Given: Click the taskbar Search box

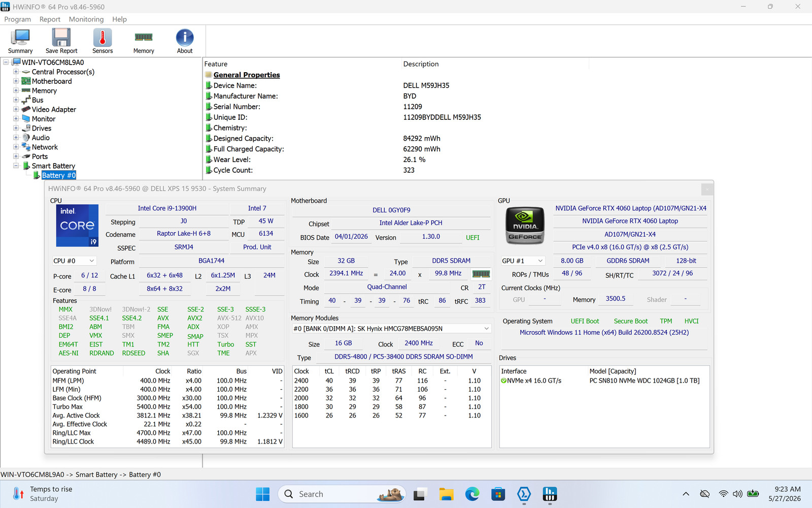Looking at the screenshot, I should pyautogui.click(x=342, y=494).
